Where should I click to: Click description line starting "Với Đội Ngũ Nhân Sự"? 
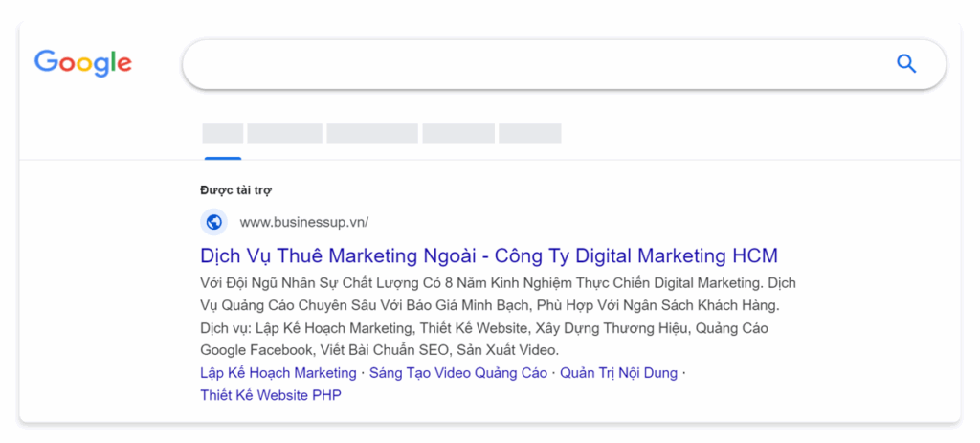498,283
